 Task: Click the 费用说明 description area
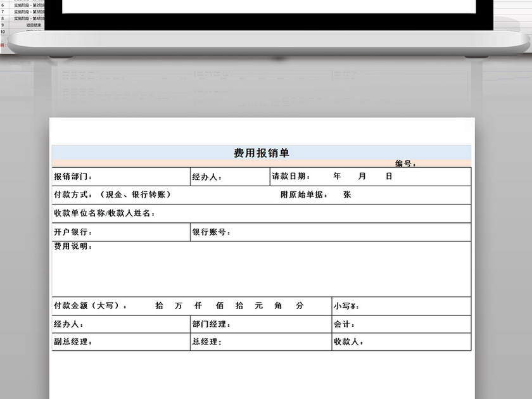[x=253, y=269]
